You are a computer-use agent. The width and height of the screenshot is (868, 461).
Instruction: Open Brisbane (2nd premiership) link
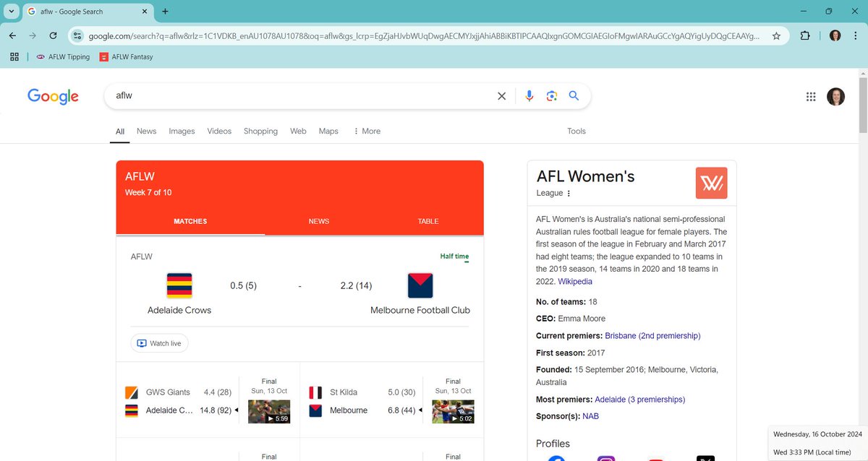(x=652, y=336)
